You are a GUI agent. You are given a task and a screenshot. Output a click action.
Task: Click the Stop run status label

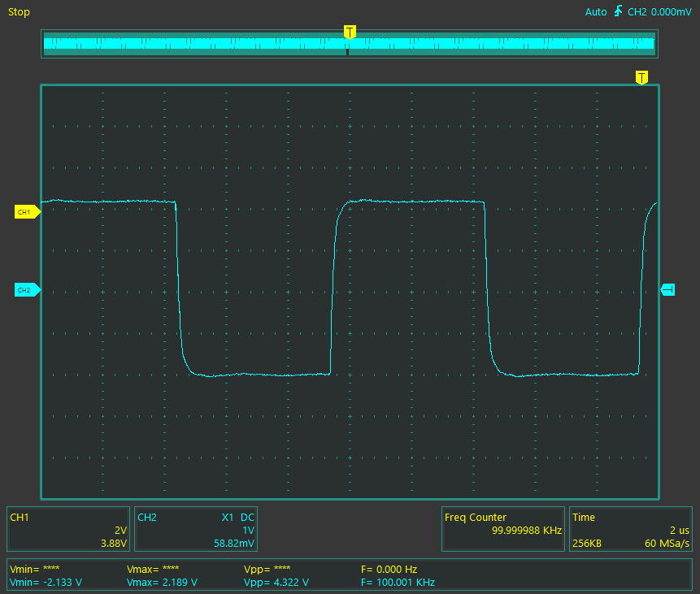(20, 12)
